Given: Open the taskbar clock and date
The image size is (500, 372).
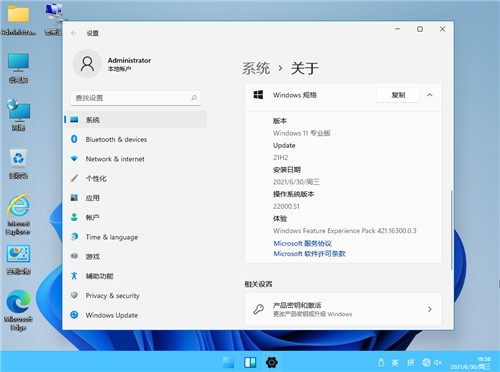Looking at the screenshot, I should pos(471,363).
